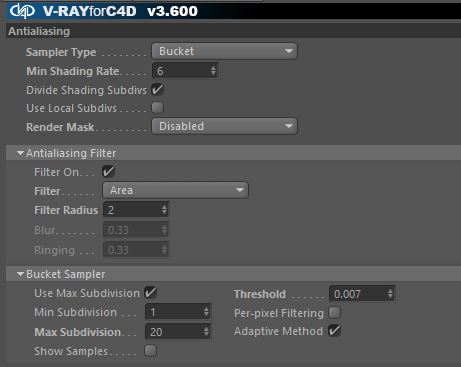Open the Render Mask dropdown
Viewport: 461px width, 367px height.
(x=224, y=126)
